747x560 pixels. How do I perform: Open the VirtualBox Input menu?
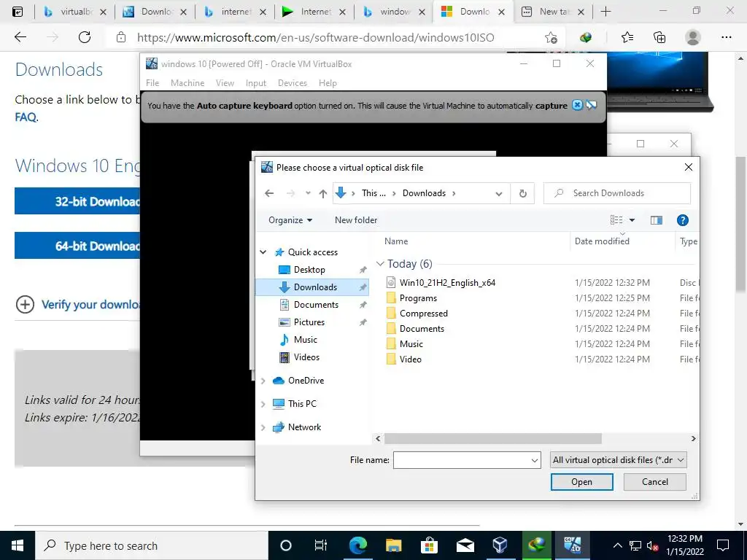[256, 83]
